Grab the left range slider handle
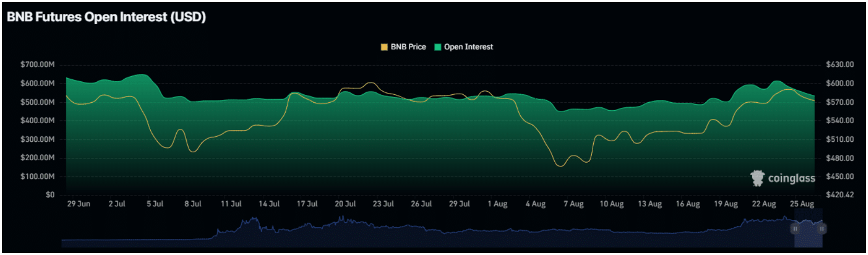 [x=795, y=228]
